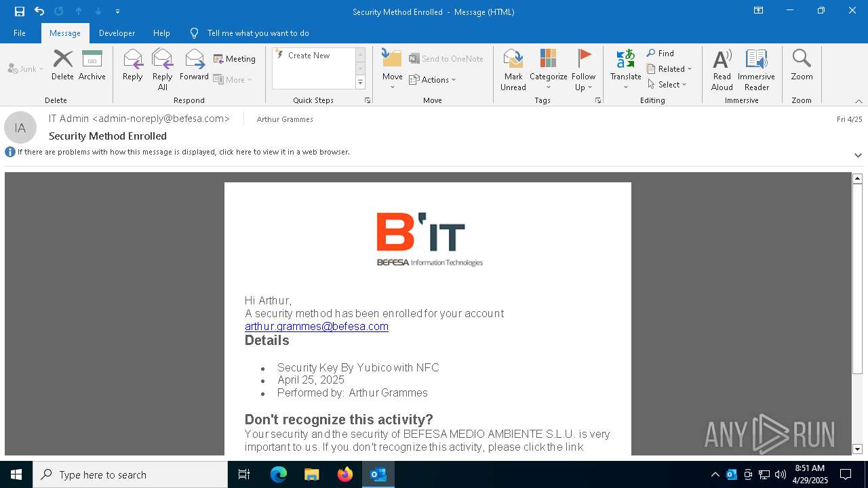Click the up arrow of the message scrollbar
This screenshot has height=488, width=868.
[x=857, y=178]
